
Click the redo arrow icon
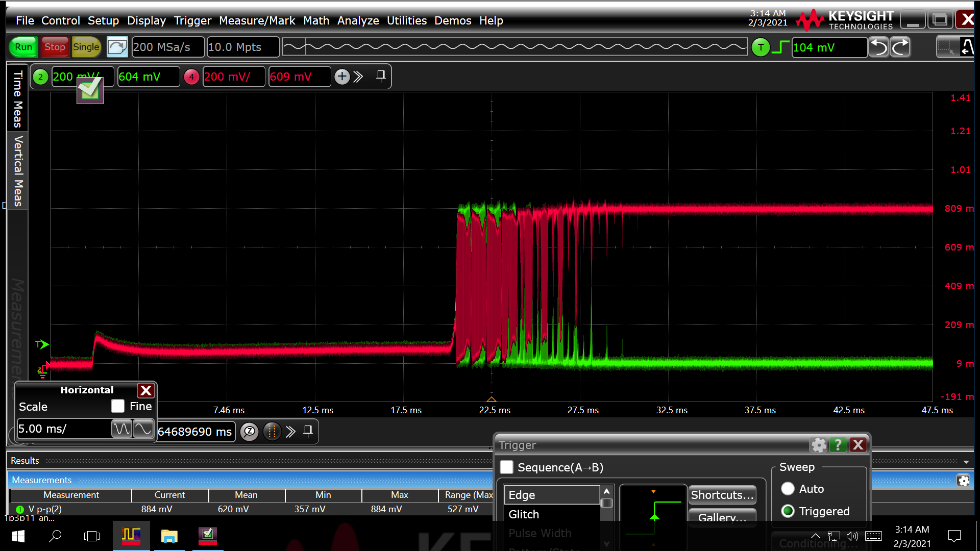[x=900, y=47]
